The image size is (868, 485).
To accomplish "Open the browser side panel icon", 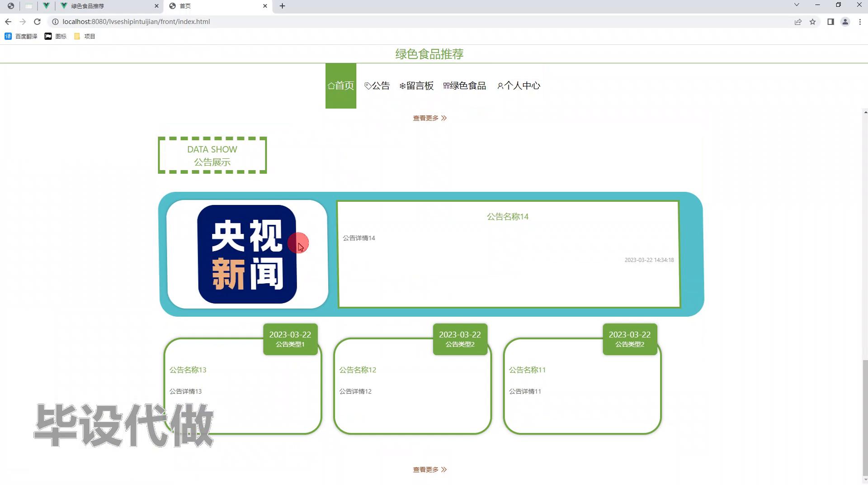I will pos(830,22).
